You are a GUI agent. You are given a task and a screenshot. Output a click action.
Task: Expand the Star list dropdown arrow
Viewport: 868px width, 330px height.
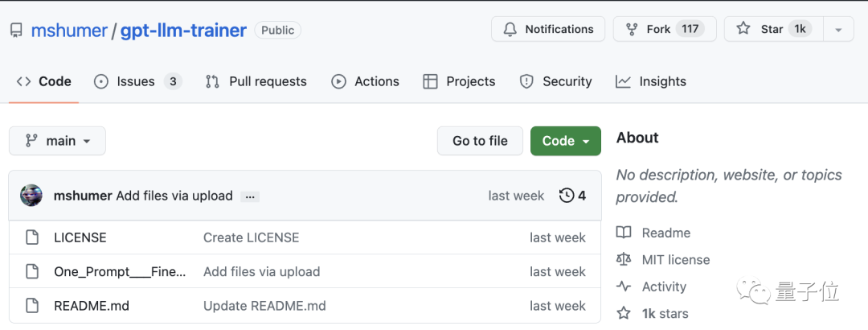click(x=838, y=30)
